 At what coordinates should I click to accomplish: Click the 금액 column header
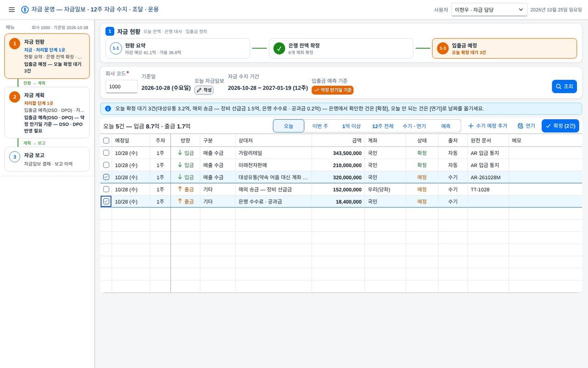pos(338,140)
